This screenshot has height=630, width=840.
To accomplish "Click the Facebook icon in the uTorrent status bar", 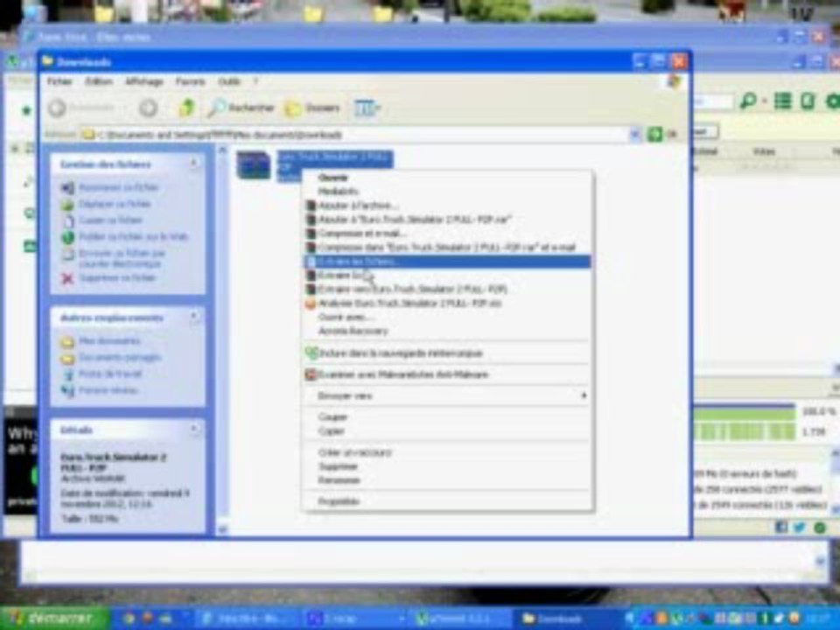I will tap(781, 527).
